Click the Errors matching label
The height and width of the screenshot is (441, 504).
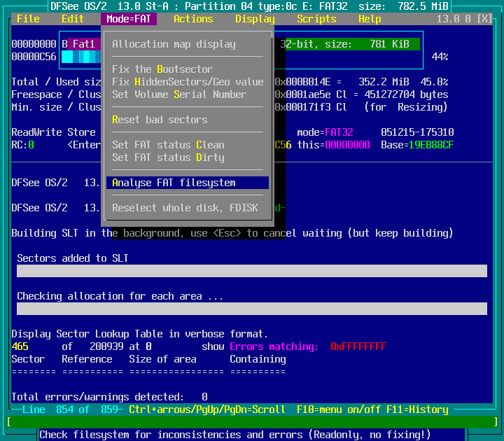(274, 346)
